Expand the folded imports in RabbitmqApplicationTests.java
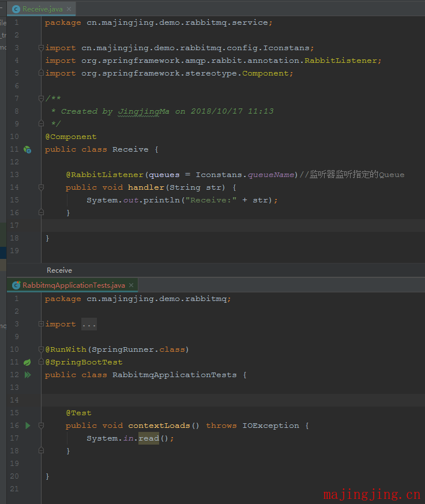 [41, 324]
